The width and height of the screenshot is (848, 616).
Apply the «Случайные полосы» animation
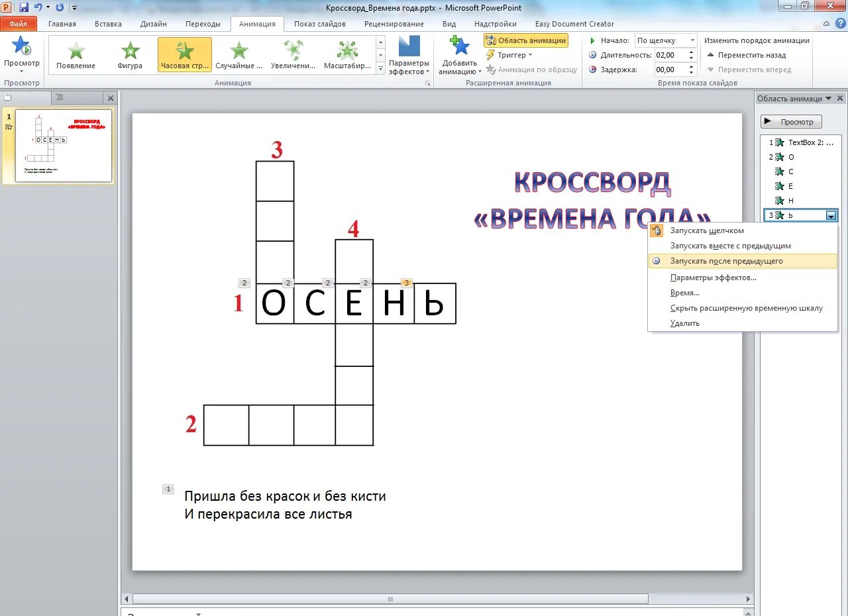pos(238,54)
